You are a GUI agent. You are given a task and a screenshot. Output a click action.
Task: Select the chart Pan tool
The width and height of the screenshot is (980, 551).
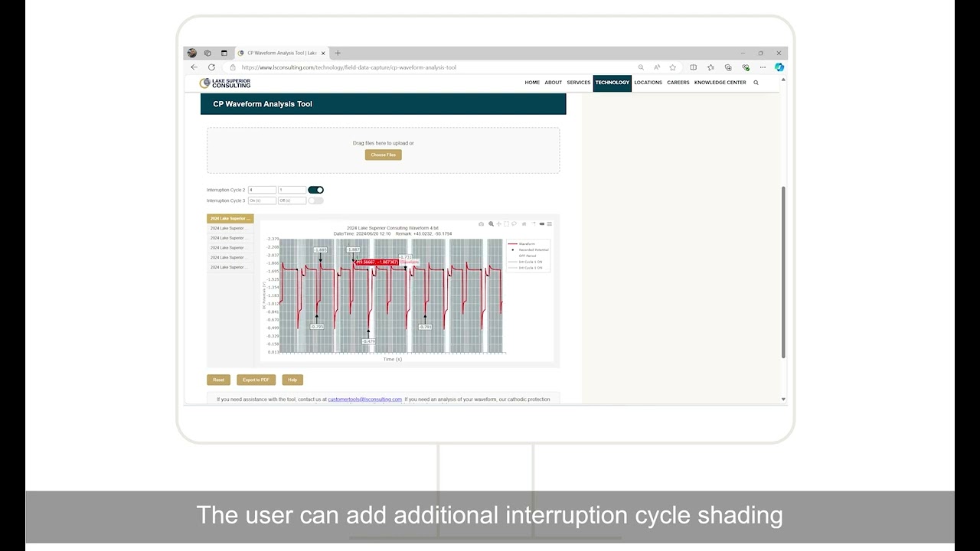point(498,224)
